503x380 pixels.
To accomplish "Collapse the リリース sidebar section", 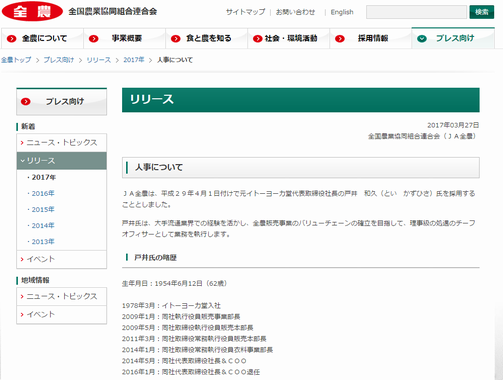I will pos(62,161).
